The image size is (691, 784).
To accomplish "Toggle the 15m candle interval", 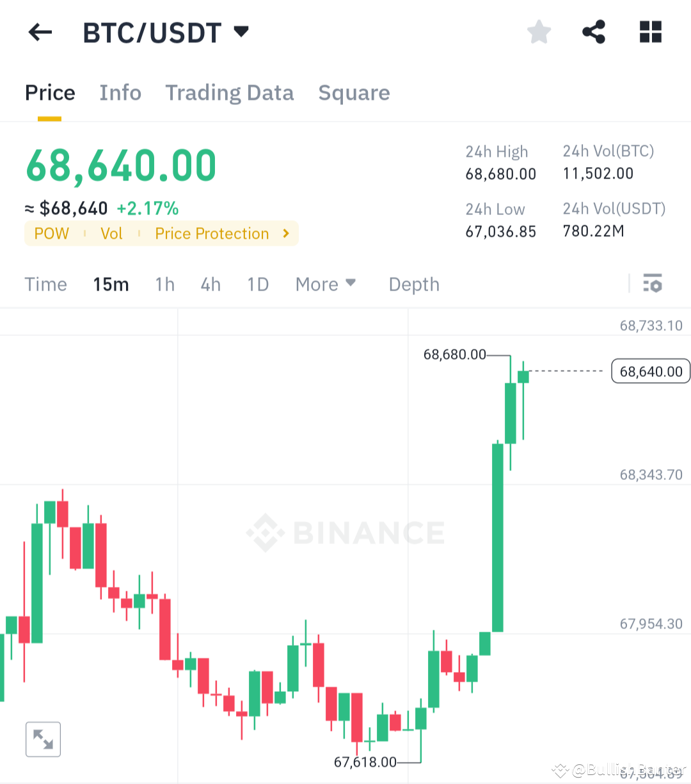I will (x=111, y=284).
